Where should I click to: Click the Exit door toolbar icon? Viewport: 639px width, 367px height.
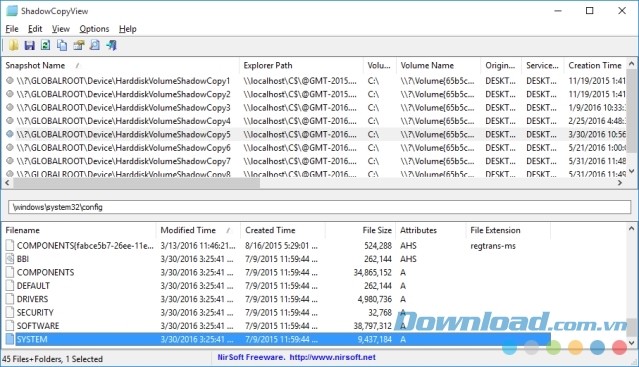(111, 45)
